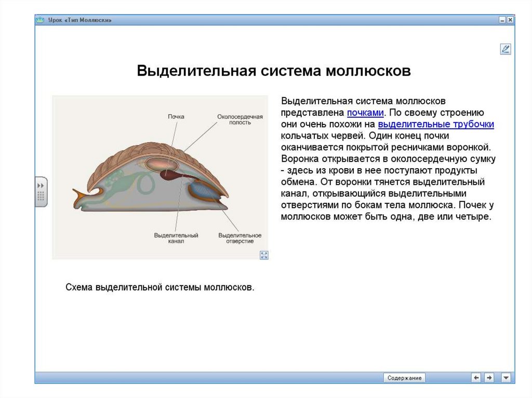Enlarge the diagram with the fullscreen icon
The width and height of the screenshot is (532, 398).
click(x=264, y=255)
